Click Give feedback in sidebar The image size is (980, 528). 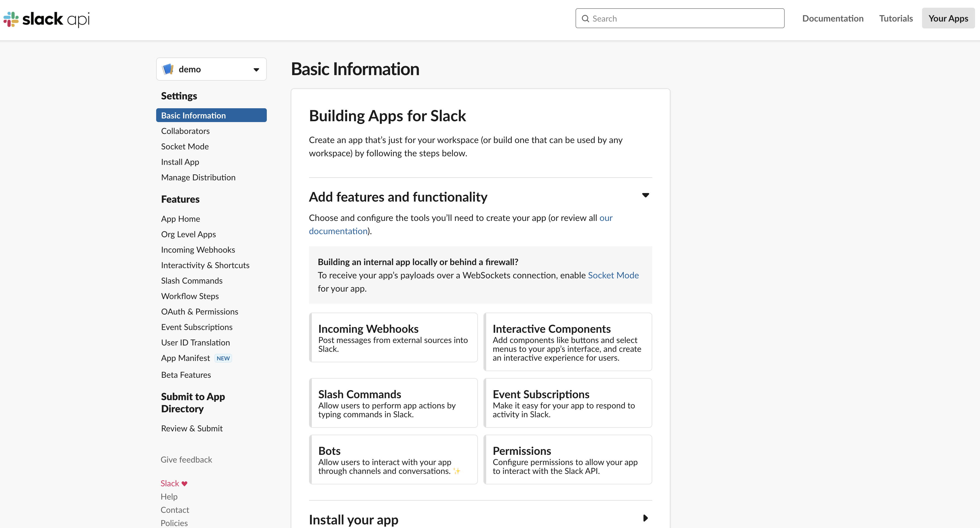point(186,460)
